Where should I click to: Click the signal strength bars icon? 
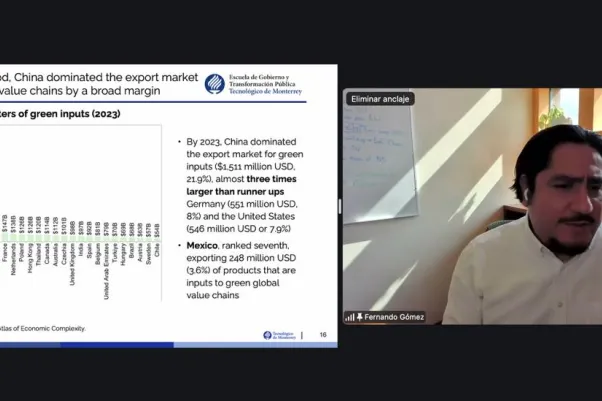350,317
